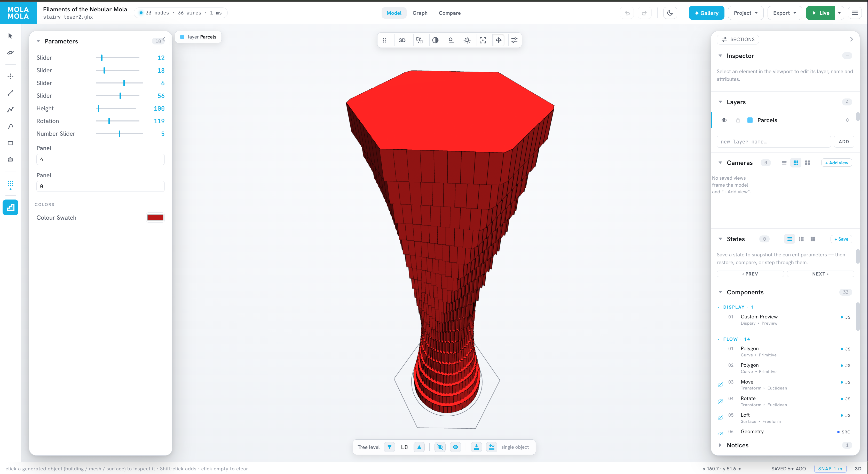
Task: Click the highlighted stairs tool icon
Action: (x=10, y=208)
